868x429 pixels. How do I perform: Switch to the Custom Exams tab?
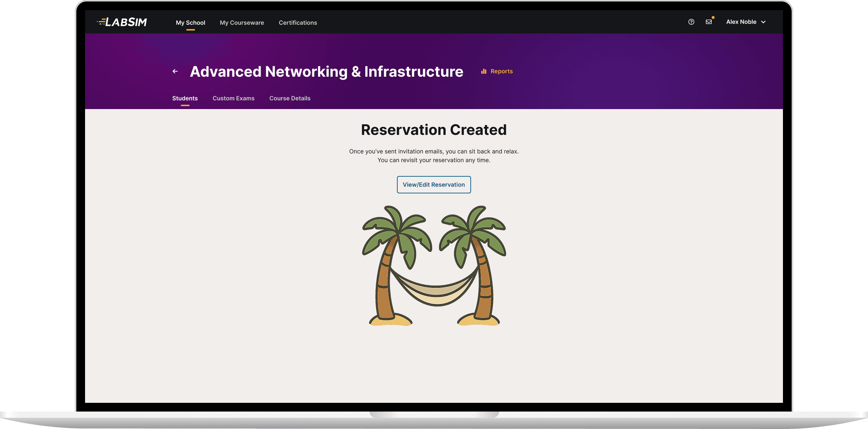233,98
